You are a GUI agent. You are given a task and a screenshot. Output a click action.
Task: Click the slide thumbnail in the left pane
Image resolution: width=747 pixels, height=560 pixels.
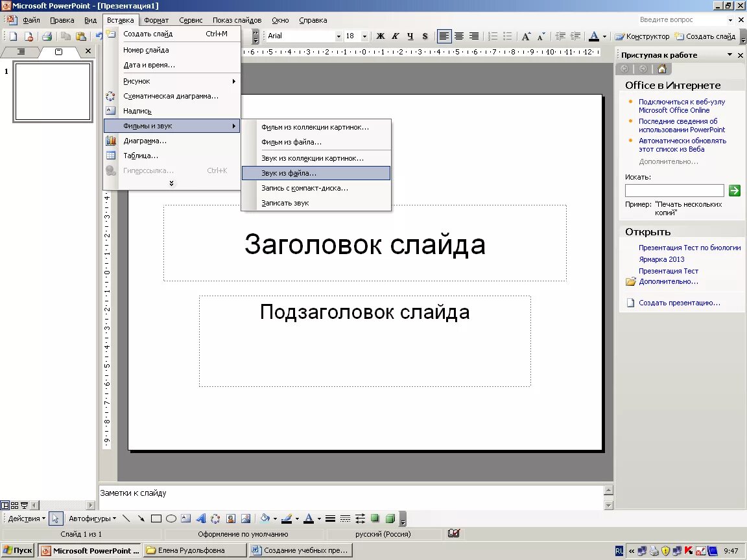point(52,91)
